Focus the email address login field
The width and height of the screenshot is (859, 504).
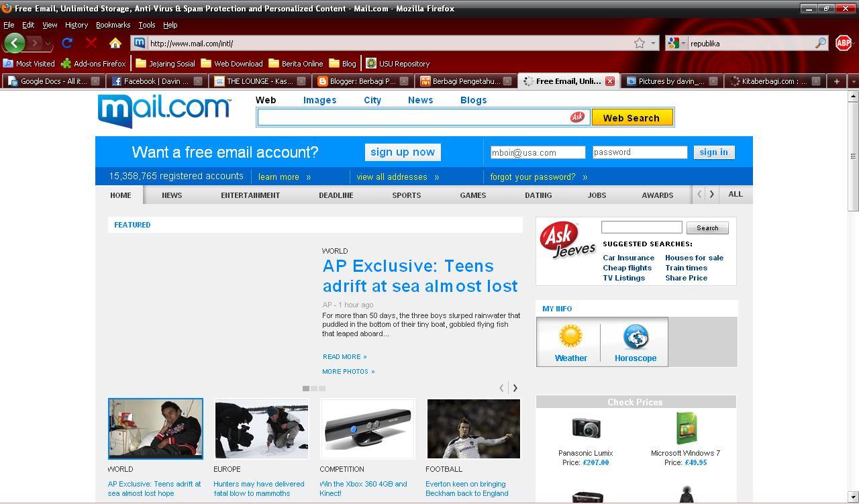538,152
